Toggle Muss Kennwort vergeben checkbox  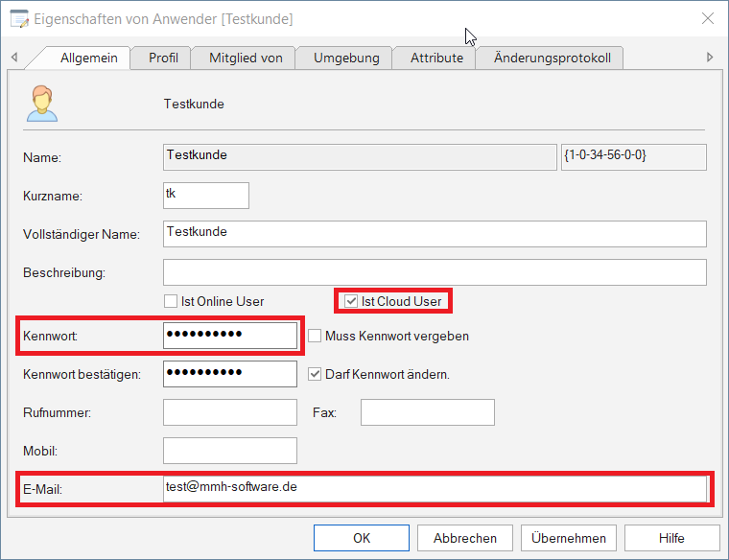pyautogui.click(x=315, y=336)
